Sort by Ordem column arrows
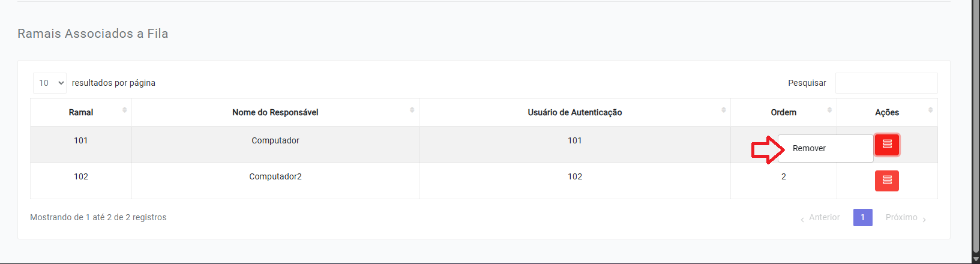The width and height of the screenshot is (980, 264). (x=829, y=110)
